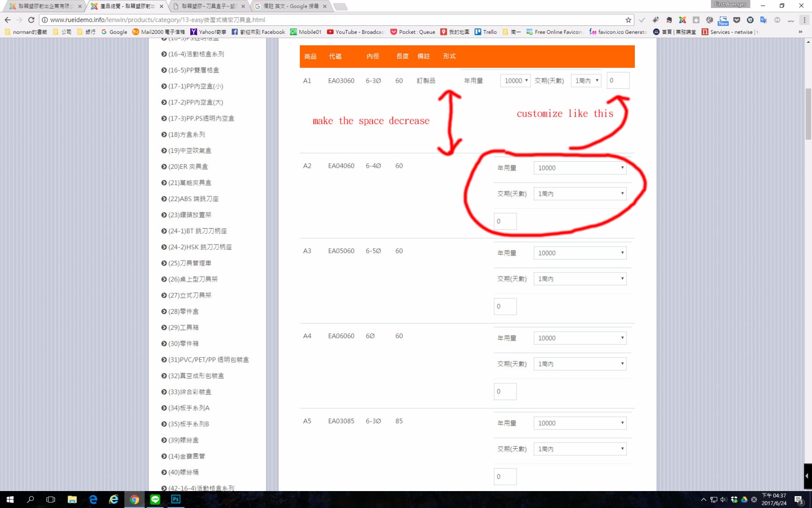The width and height of the screenshot is (812, 508).
Task: Click the taskbar clock showing 04:37
Action: (x=774, y=500)
